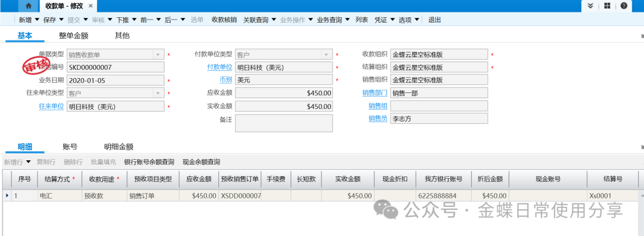Open the 单据类型 combo box arrow
This screenshot has width=644, height=236.
click(x=157, y=54)
